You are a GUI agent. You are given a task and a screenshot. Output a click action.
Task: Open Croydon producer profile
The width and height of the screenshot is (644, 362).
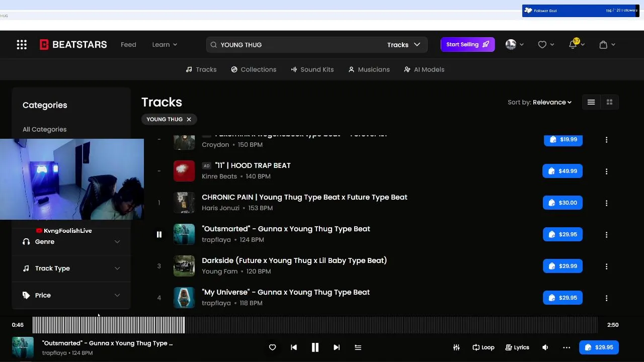click(215, 145)
